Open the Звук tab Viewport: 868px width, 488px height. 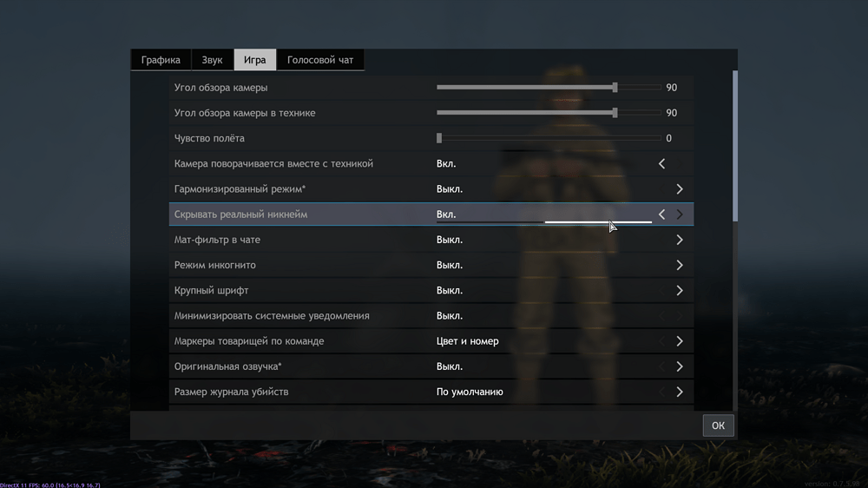212,60
